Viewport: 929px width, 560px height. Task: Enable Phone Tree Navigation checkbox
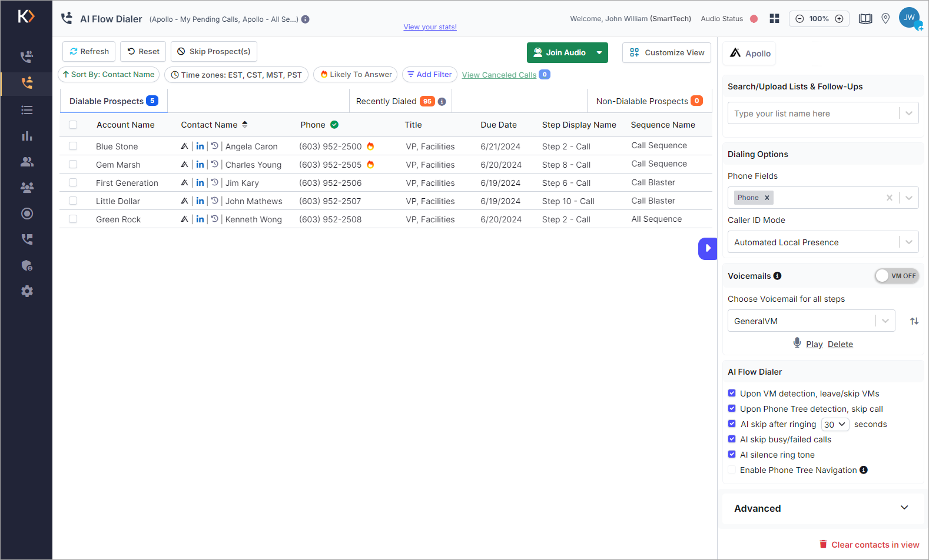click(732, 470)
